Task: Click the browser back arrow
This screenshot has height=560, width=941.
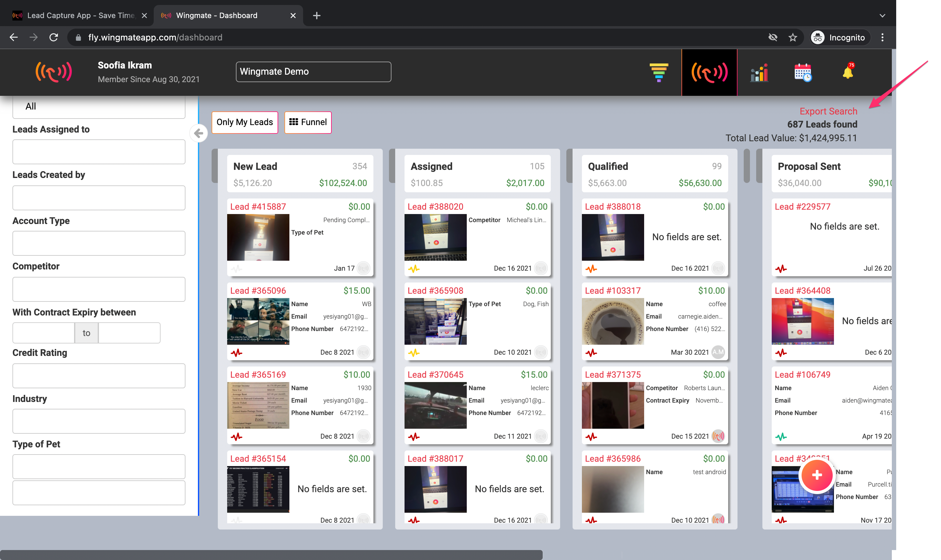Action: click(14, 37)
